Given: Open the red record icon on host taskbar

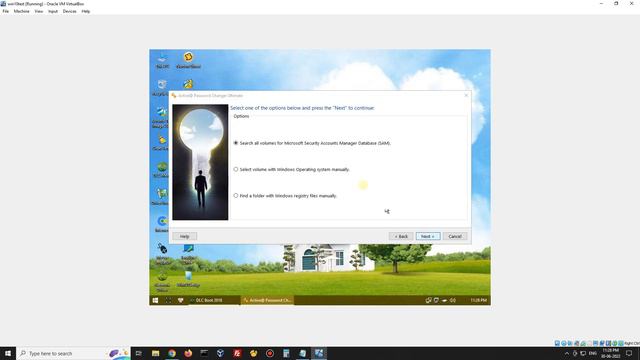Looking at the screenshot, I should click(270, 353).
